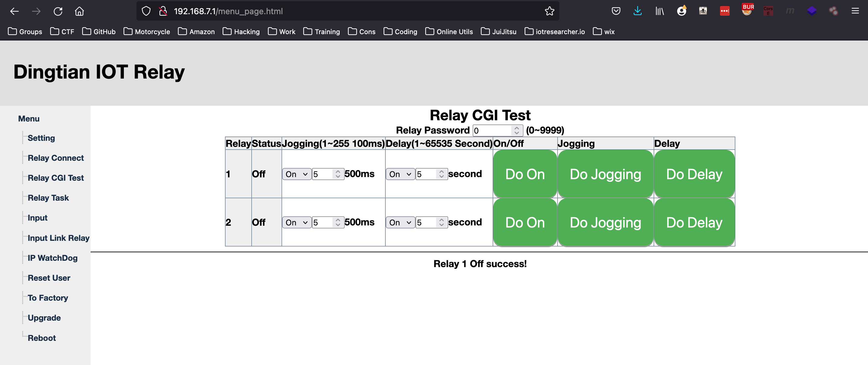Viewport: 868px width, 365px height.
Task: Increment the Relay Password stepper
Action: [x=516, y=128]
